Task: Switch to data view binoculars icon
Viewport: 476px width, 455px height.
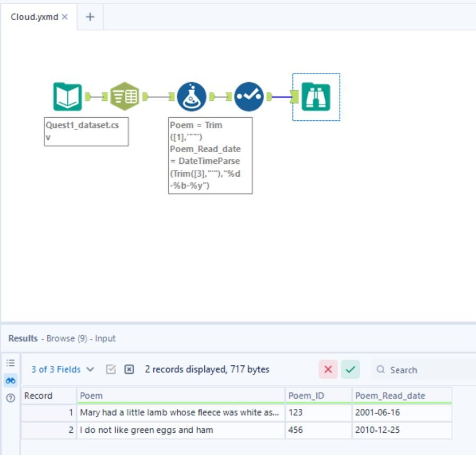Action: coord(11,380)
